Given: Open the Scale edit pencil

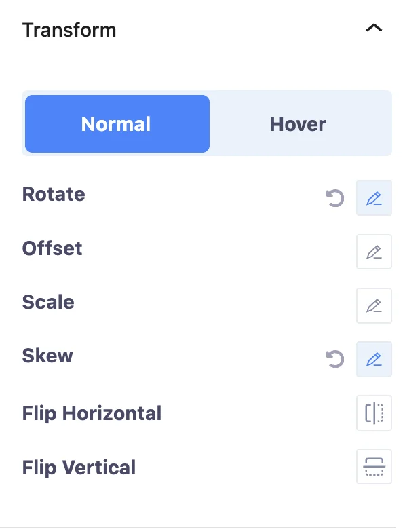Looking at the screenshot, I should tap(374, 305).
